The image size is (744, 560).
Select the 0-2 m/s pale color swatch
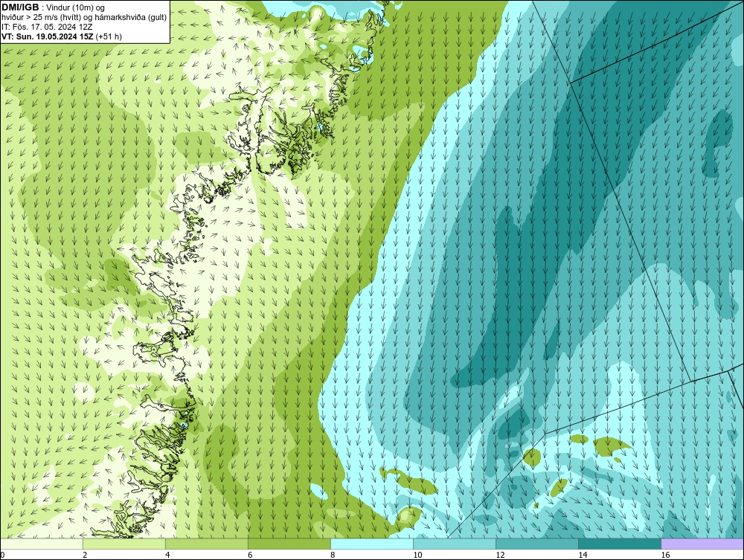[41, 544]
